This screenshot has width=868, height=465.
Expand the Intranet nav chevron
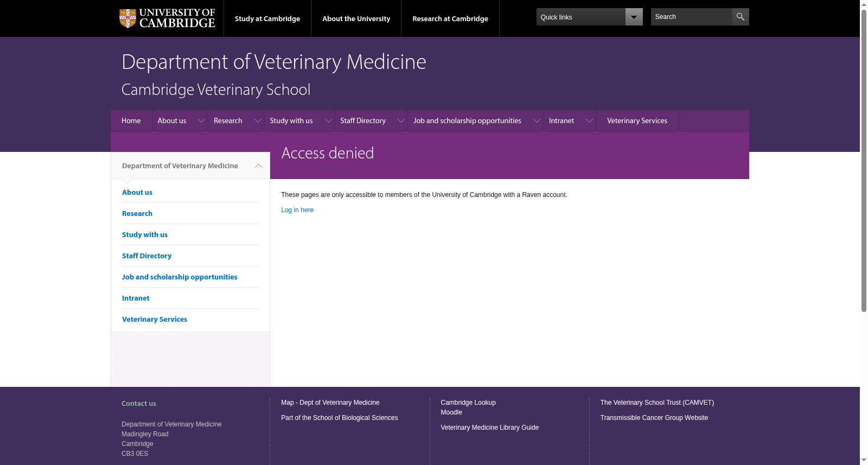pyautogui.click(x=589, y=120)
